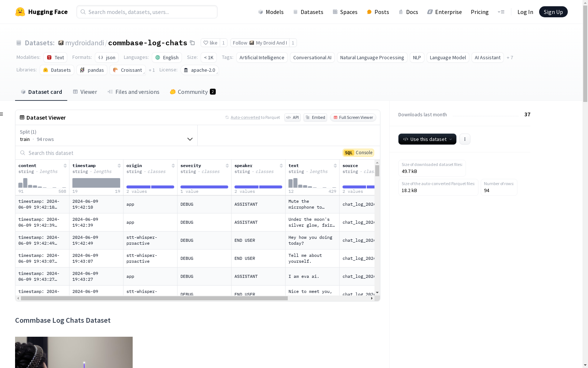Click the Log In link
The image size is (588, 368).
coord(525,12)
